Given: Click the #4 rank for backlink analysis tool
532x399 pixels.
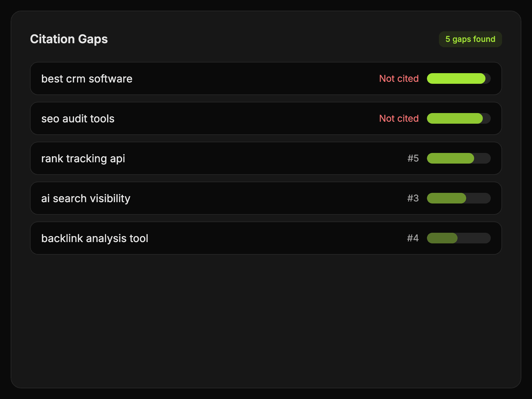Looking at the screenshot, I should pyautogui.click(x=413, y=238).
